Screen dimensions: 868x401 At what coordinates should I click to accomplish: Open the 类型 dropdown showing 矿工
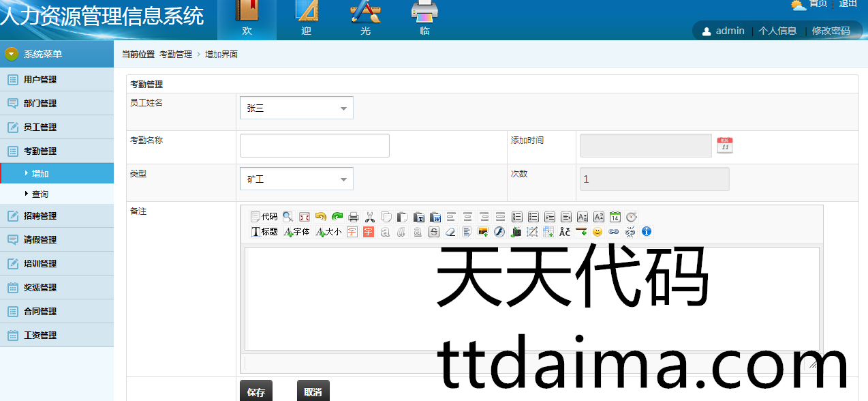pyautogui.click(x=296, y=179)
